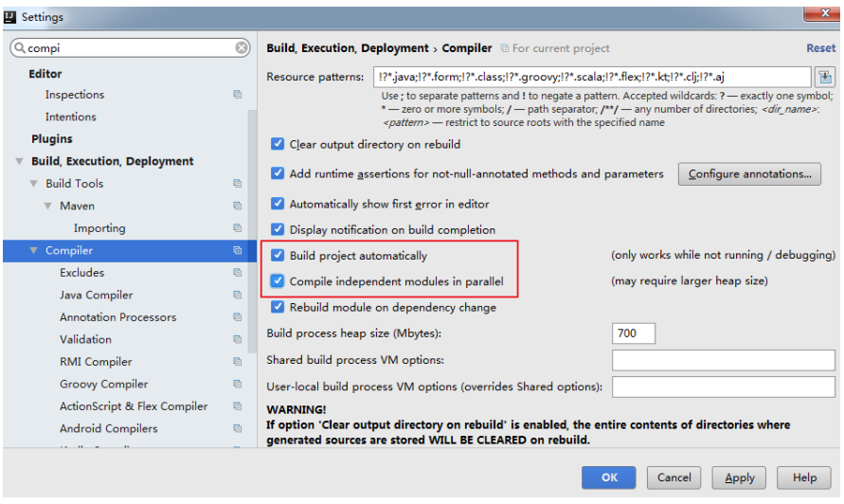The width and height of the screenshot is (844, 504).
Task: Click OK to confirm settings
Action: click(609, 477)
